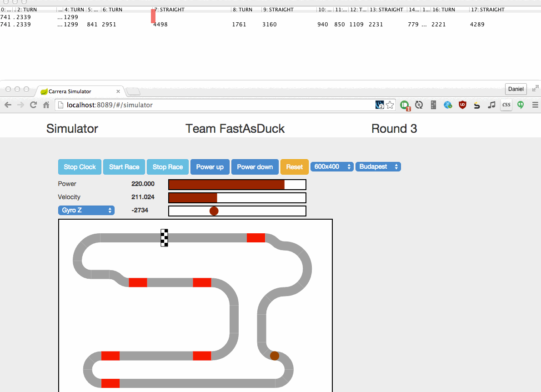This screenshot has width=541, height=392.
Task: Open the blue feed extension icon in address bar
Action: click(380, 105)
